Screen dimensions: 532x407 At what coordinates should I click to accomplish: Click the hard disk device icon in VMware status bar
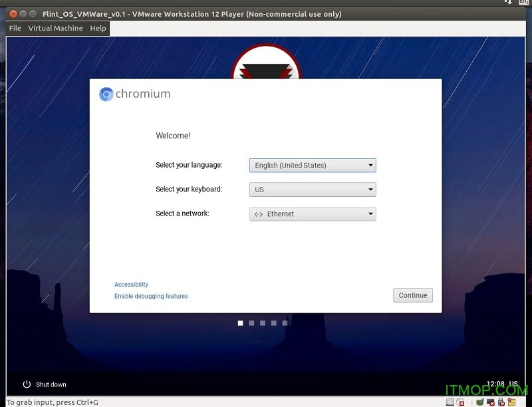click(x=450, y=402)
